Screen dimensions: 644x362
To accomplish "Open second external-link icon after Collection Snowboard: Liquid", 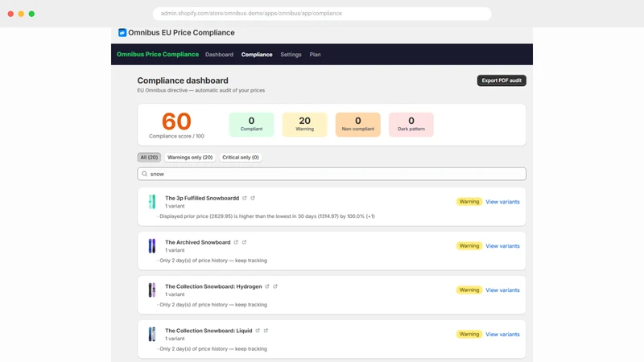I will coord(266,331).
